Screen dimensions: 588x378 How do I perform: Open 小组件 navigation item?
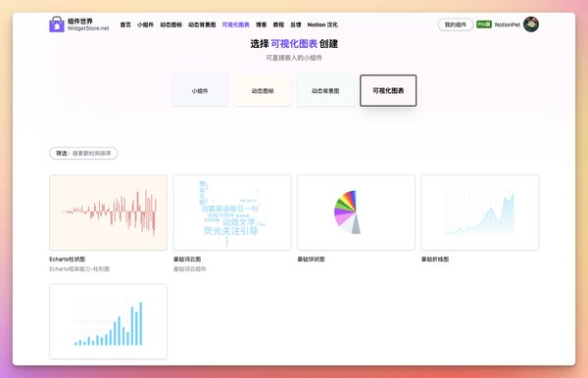click(145, 24)
